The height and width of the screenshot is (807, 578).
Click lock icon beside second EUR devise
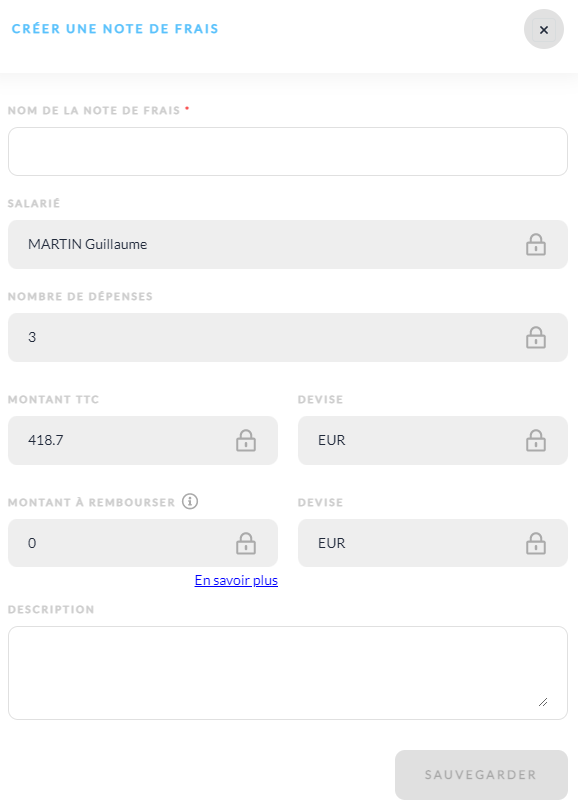(535, 543)
